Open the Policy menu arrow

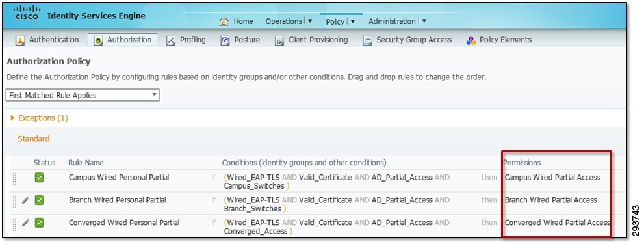pyautogui.click(x=352, y=21)
